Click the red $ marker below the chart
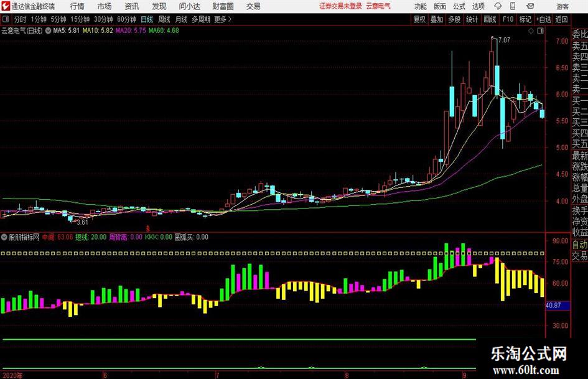This screenshot has width=588, height=379. click(147, 228)
